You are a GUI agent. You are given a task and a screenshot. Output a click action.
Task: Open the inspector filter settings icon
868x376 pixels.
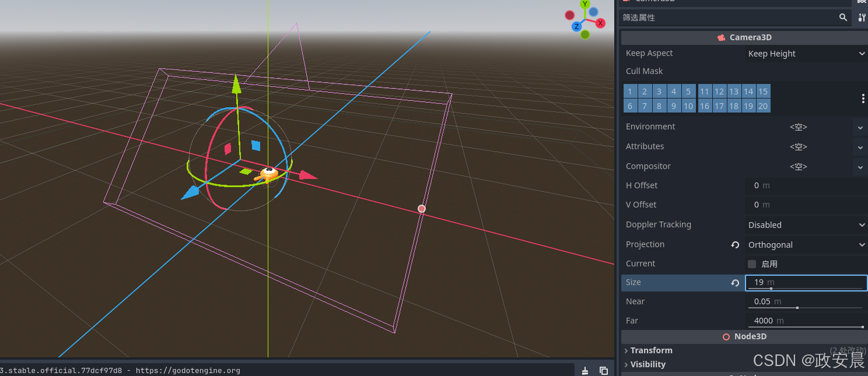[x=862, y=17]
